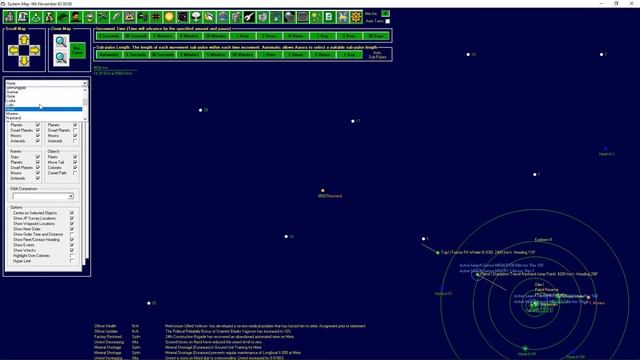Viewport: 640px width, 360px height.
Task: Advance time by 1 Day in Increment Time row
Action: [x=322, y=36]
